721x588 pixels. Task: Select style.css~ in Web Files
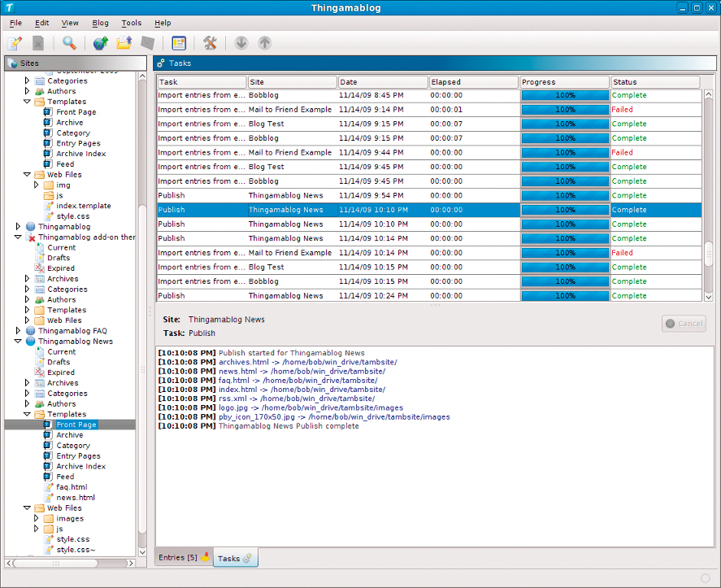pos(76,550)
